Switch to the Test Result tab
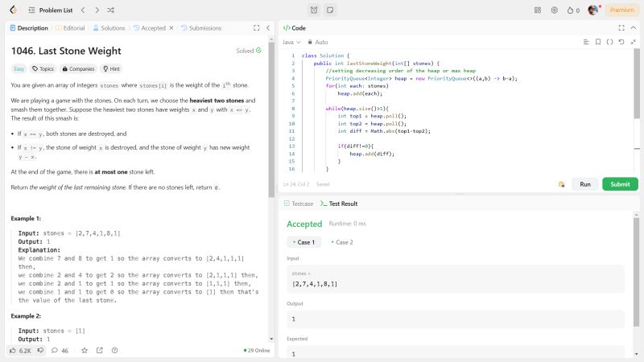Image resolution: width=644 pixels, height=362 pixels. pos(339,204)
